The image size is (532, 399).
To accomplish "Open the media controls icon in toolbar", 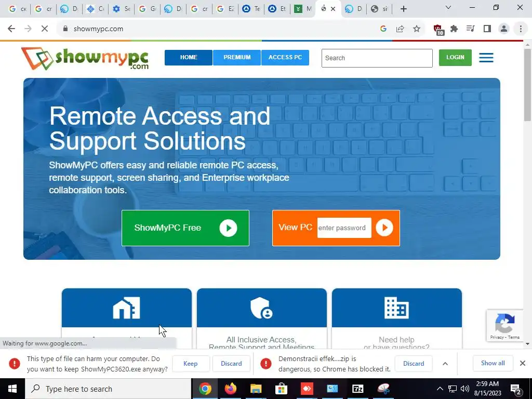I will point(470,29).
